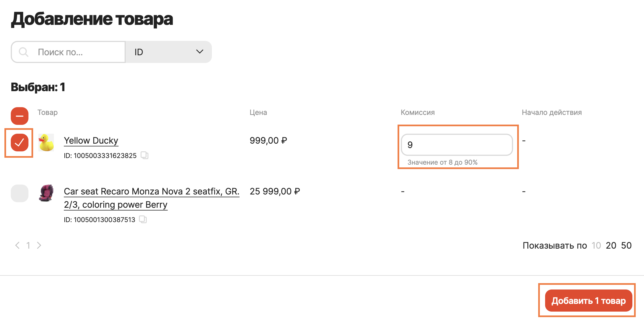
Task: Focus the Поиск по search field
Action: coord(68,52)
